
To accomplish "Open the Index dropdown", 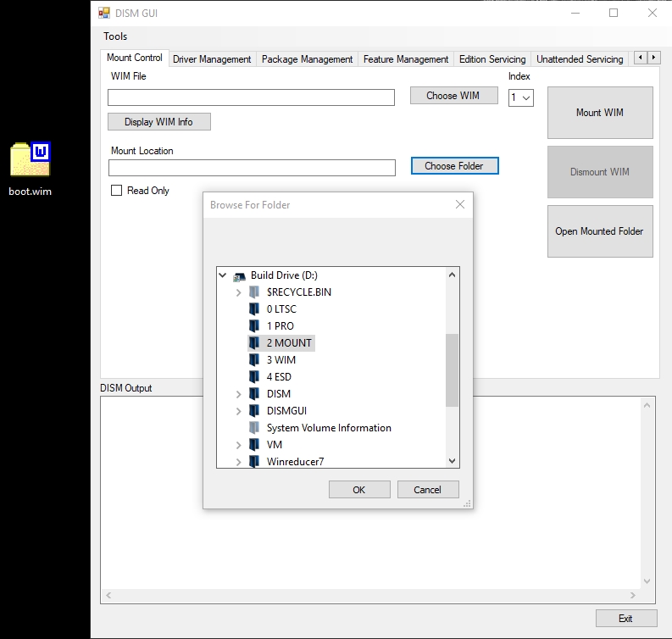I will (x=520, y=97).
